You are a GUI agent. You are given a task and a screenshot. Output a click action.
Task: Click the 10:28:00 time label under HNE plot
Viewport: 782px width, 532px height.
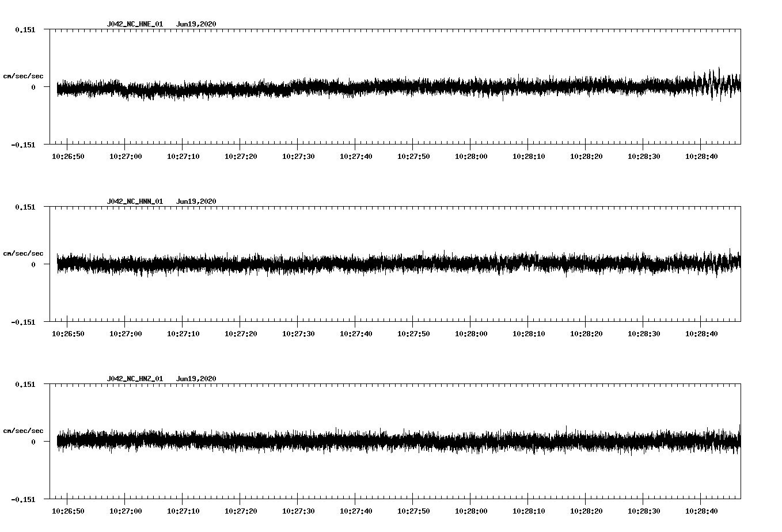[x=471, y=157]
